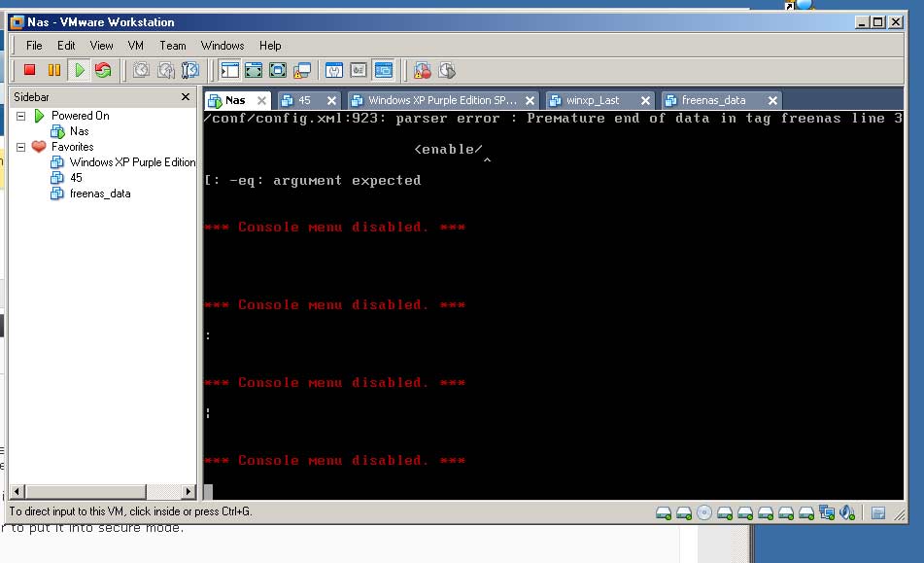Collapse the Favorites tree group
Screen dimensions: 924x563
21,147
